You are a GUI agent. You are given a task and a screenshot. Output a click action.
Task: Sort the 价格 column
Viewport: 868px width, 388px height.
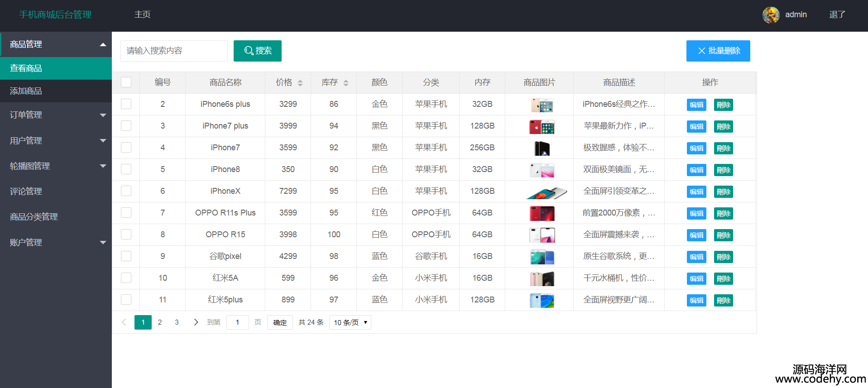coord(300,83)
